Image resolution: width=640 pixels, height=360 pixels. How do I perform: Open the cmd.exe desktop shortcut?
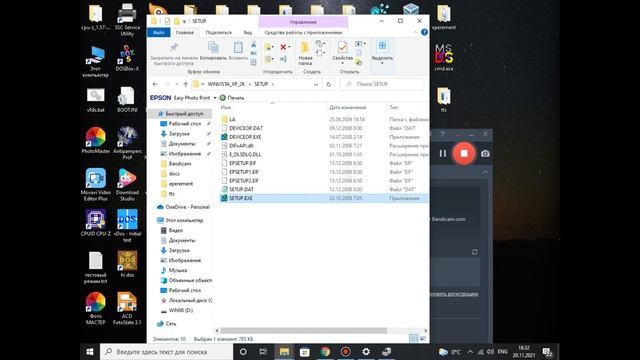444,57
